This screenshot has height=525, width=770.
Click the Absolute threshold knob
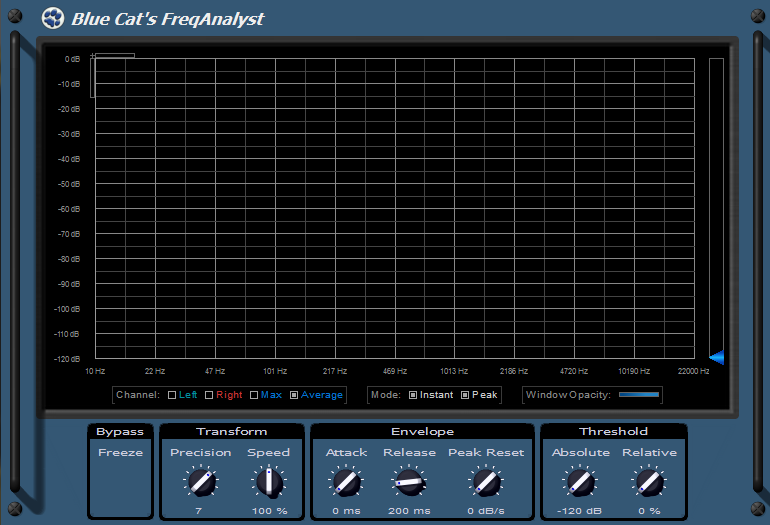580,482
